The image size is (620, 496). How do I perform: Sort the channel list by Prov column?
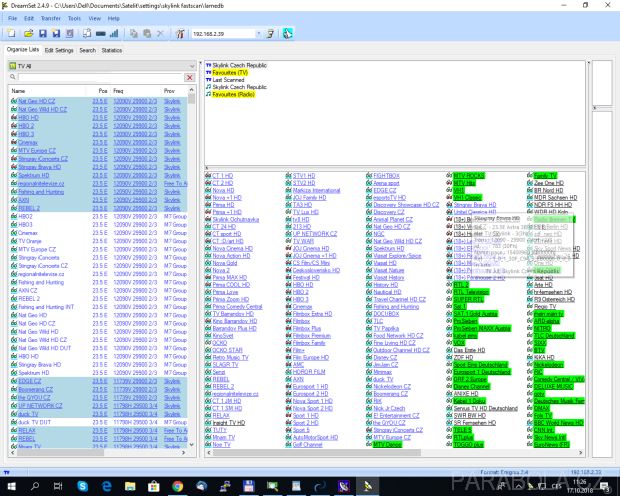[x=174, y=91]
